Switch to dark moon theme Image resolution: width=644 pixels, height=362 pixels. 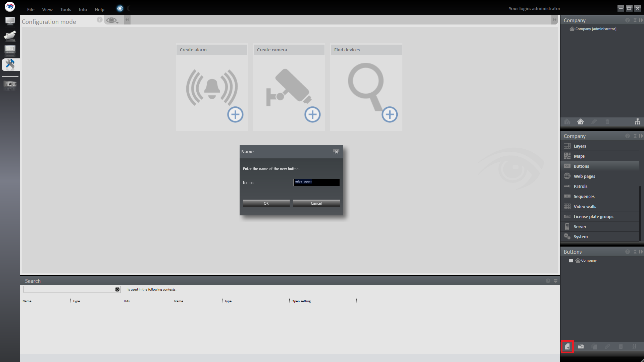[129, 9]
